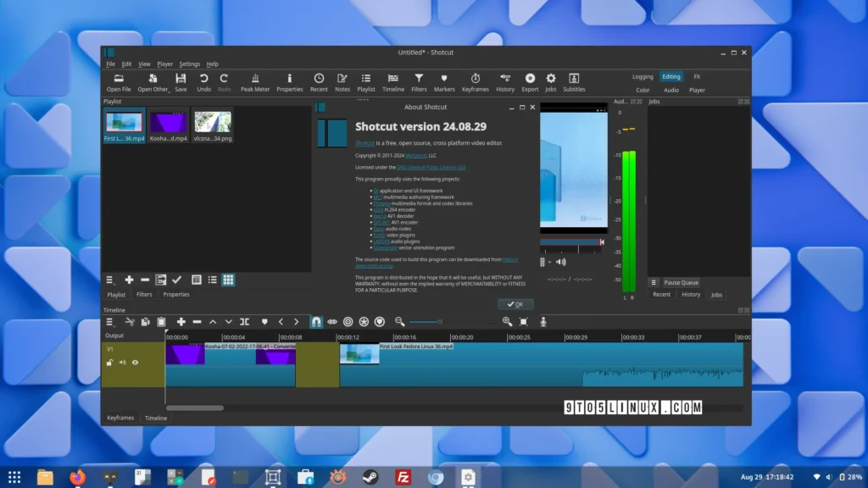Click the Open File toolbar icon
Screen dimensions: 868x488
point(119,82)
